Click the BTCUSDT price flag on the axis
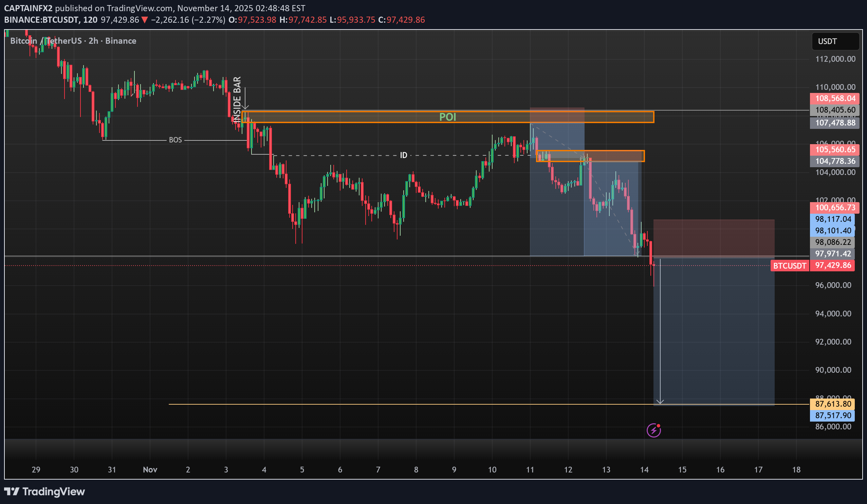The height and width of the screenshot is (504, 867). (x=789, y=266)
